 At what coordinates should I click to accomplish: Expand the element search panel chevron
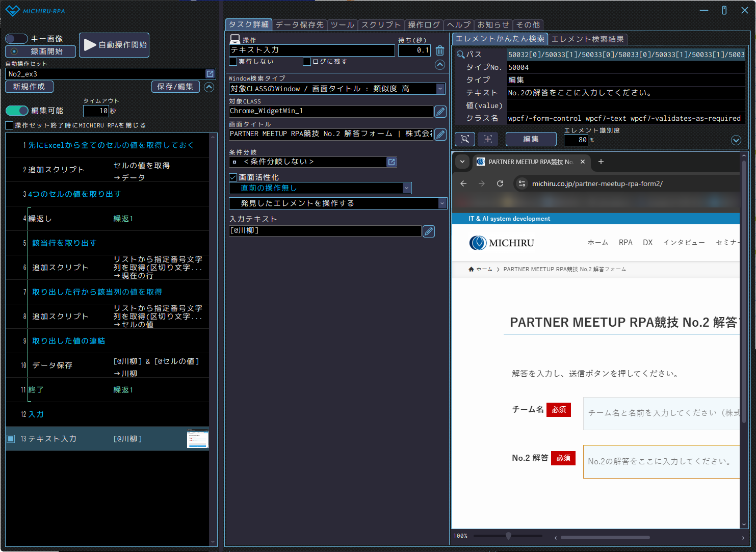(x=736, y=140)
